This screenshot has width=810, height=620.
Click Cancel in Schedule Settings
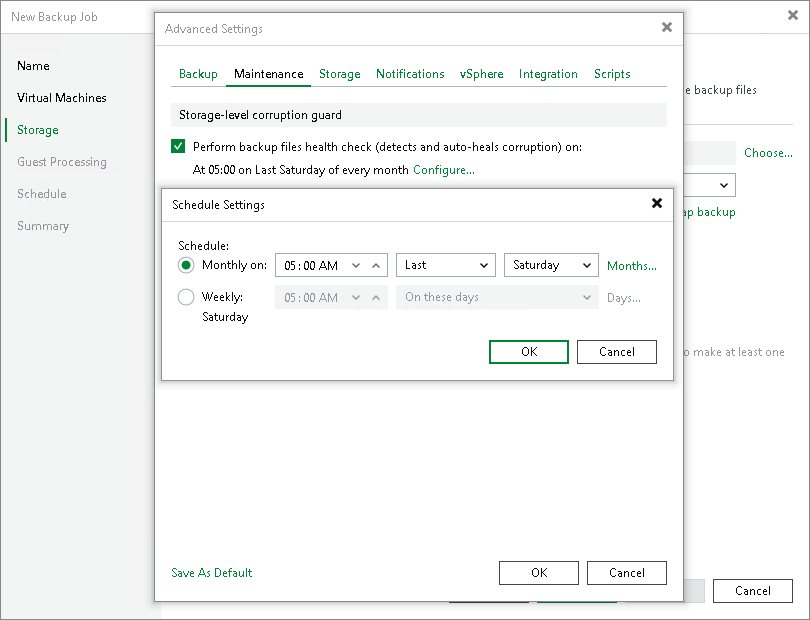617,352
